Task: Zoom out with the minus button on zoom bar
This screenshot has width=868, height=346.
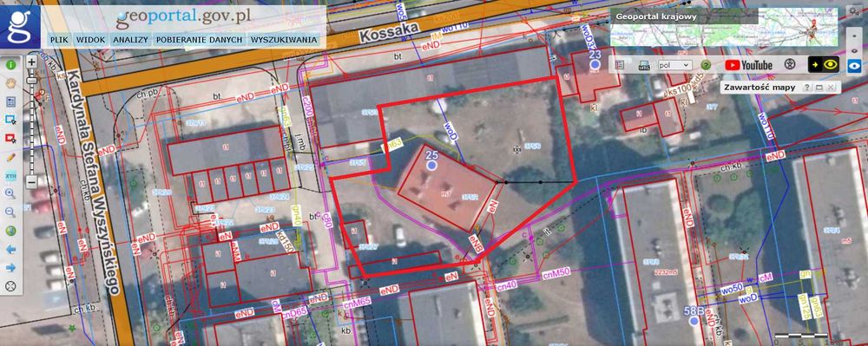Action: click(31, 181)
